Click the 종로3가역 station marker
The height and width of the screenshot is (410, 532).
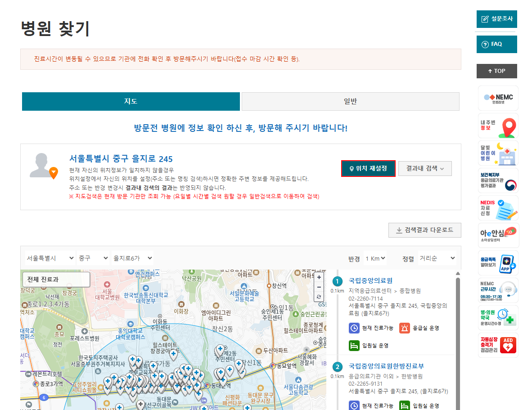[x=36, y=384]
